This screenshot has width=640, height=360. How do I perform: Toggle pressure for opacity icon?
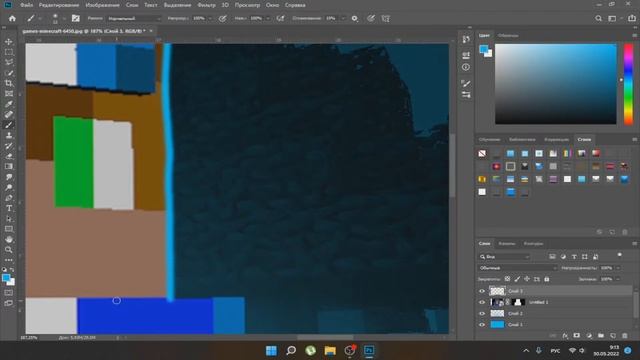pyautogui.click(x=222, y=18)
